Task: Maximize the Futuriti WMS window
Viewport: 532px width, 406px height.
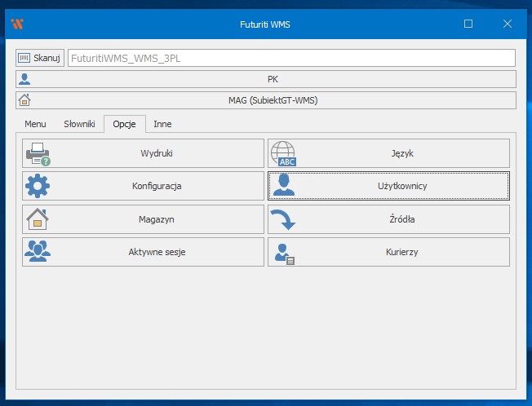Action: coord(468,24)
